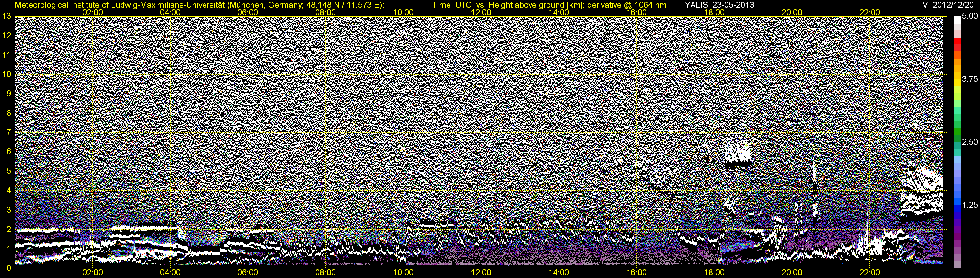The width and height of the screenshot is (980, 278).
Task: Click height axis label '8.'
Action: [x=9, y=113]
